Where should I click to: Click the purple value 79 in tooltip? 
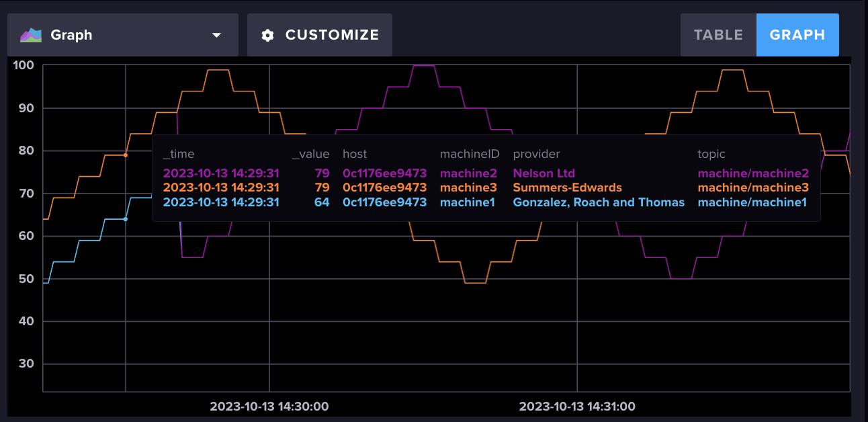click(x=322, y=173)
